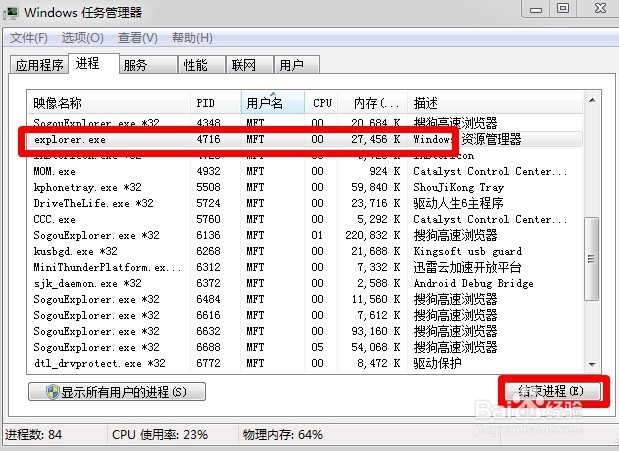
Task: Click 显示所有用户的进程(S) button
Action: pos(117,392)
